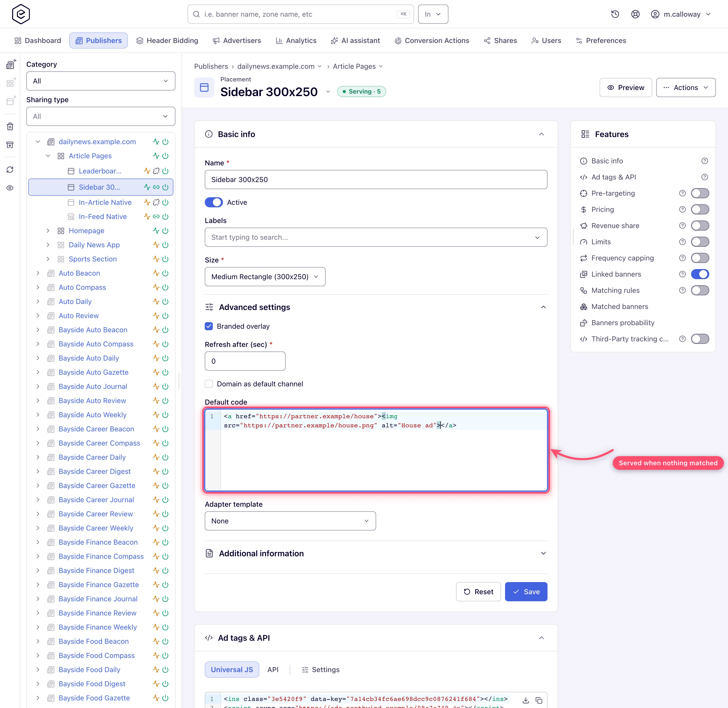728x708 pixels.
Task: Uncheck Branded overlay checkbox
Action: click(x=209, y=326)
